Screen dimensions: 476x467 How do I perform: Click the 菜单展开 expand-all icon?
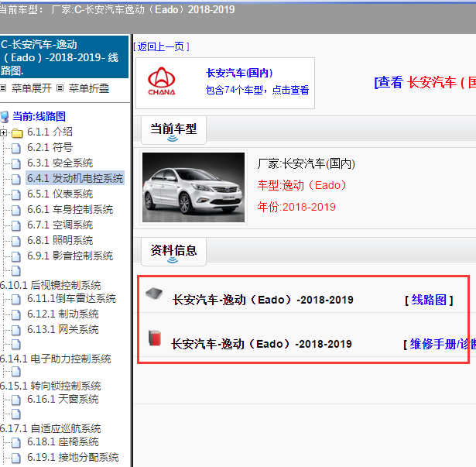[x=3, y=88]
